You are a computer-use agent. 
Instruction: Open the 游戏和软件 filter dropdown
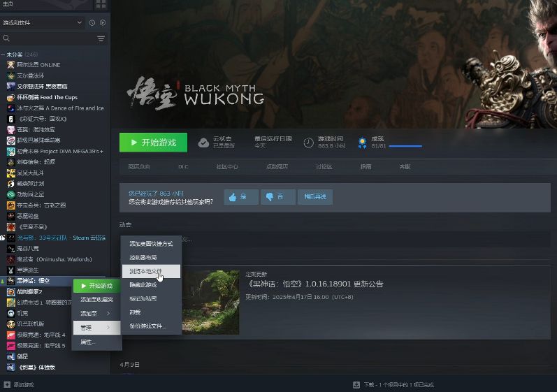[43, 23]
